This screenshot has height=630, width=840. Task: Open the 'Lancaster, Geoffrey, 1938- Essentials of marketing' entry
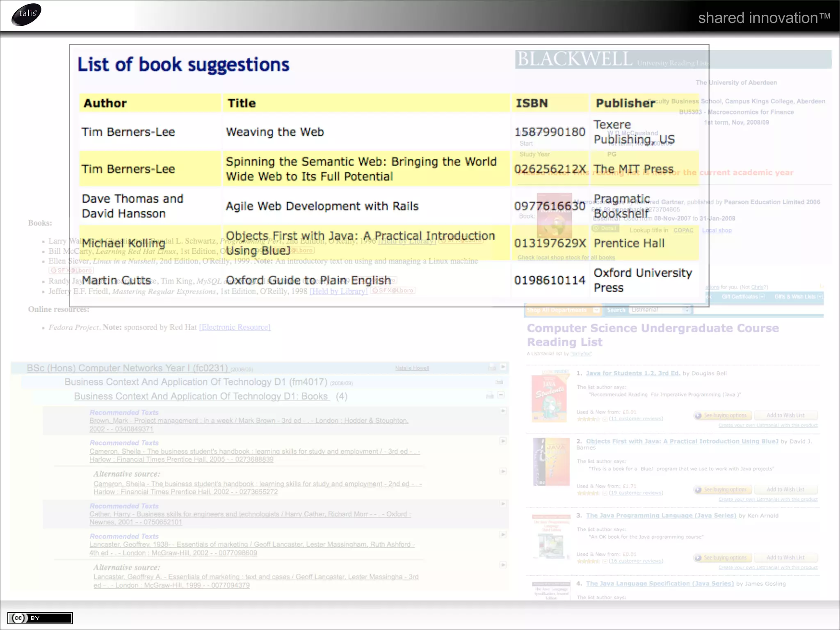click(x=252, y=549)
